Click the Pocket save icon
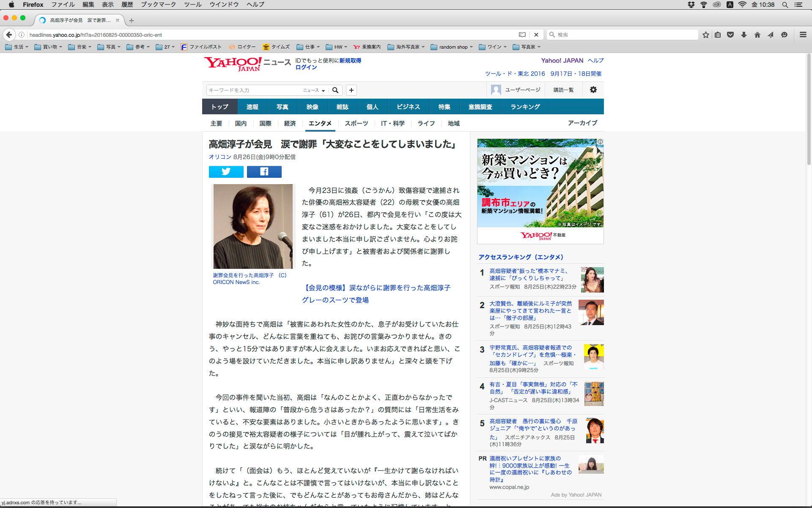Viewport: 812px width, 508px height. point(730,35)
